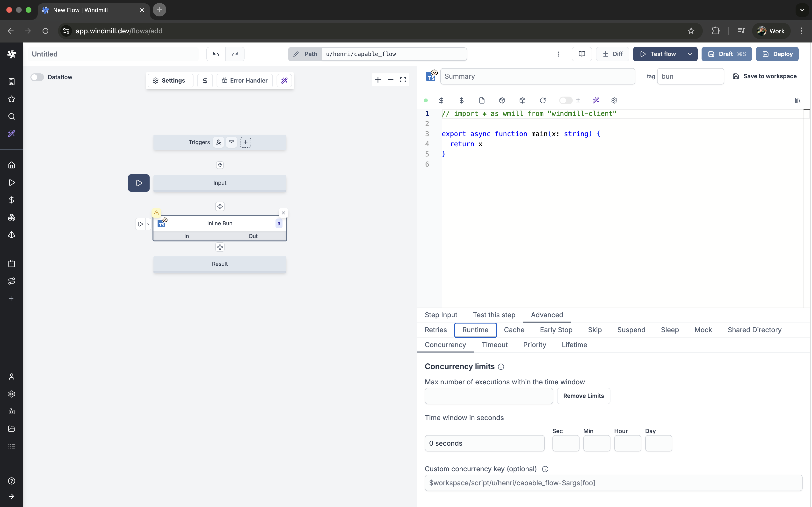Click the warning triangle on the Inline Bun step

point(156,213)
